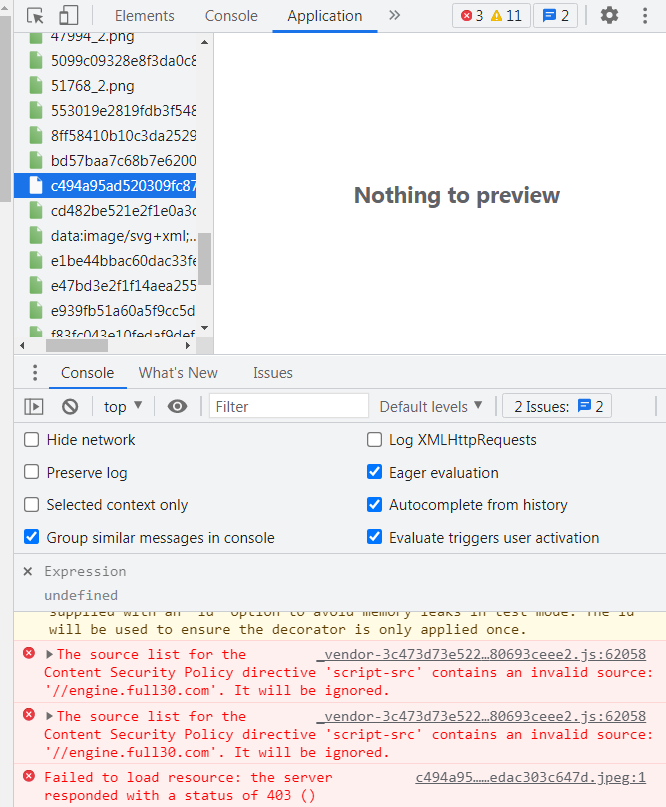Click the errors and warnings counter badge
Screen dimensions: 666x807
491,16
